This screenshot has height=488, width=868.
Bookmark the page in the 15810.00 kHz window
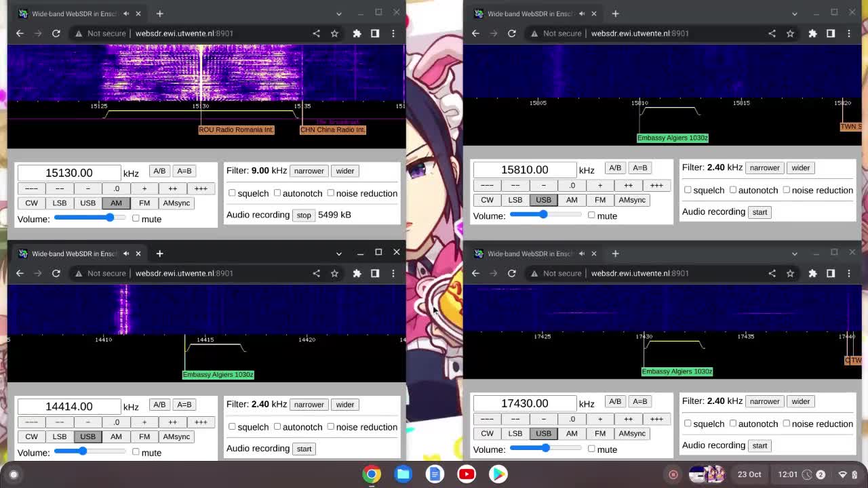tap(790, 33)
